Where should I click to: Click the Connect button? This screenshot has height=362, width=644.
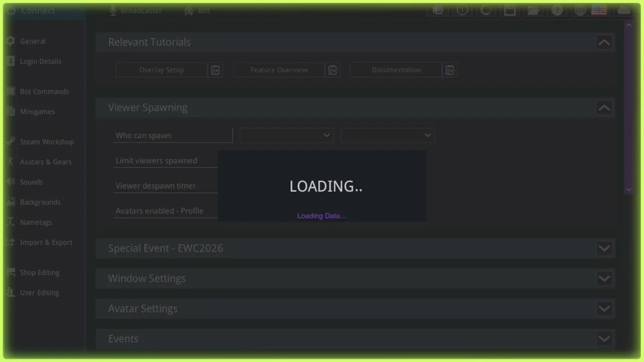(x=44, y=11)
